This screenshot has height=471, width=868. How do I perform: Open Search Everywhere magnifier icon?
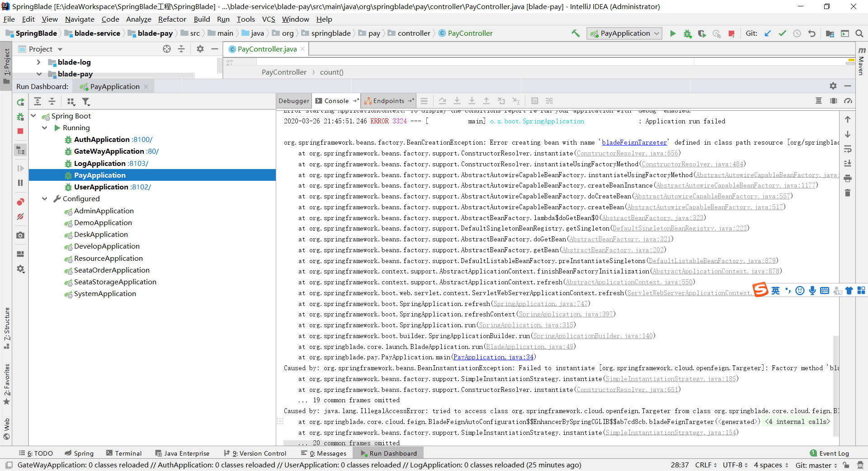point(859,33)
